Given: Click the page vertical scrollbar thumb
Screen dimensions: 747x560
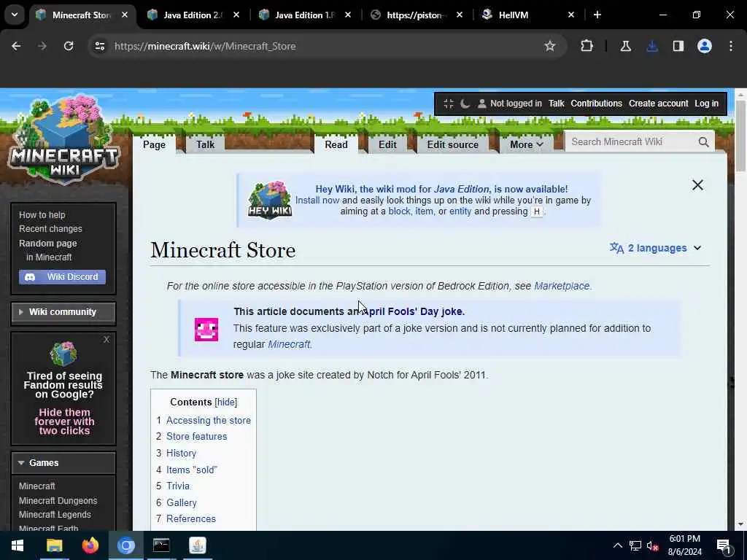Looking at the screenshot, I should point(740,136).
